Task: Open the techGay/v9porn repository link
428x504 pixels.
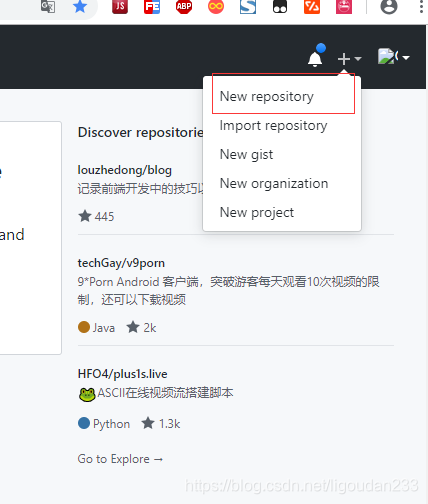Action: [121, 263]
